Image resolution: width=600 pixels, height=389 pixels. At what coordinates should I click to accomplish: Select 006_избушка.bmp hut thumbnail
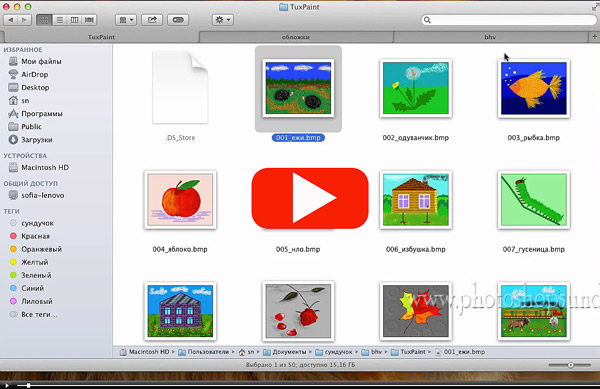coord(416,200)
